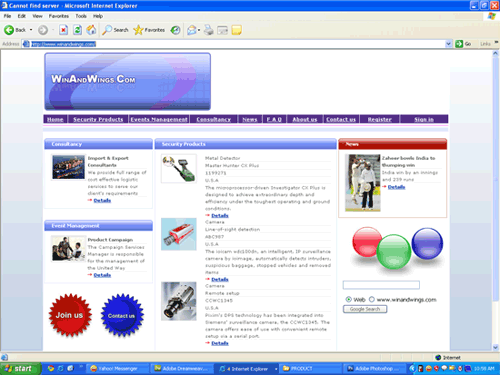This screenshot has width=500, height=375.
Task: Open Events Management nav link
Action: 159,119
